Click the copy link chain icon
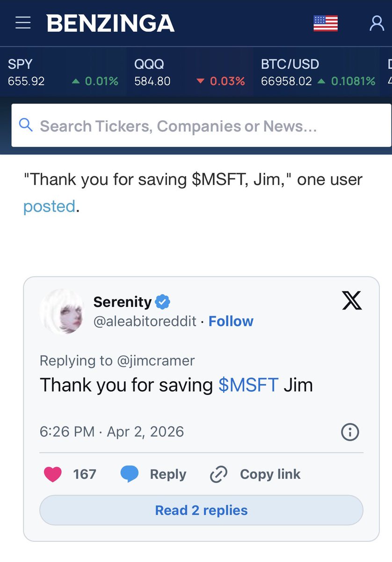Image resolution: width=392 pixels, height=562 pixels. pyautogui.click(x=218, y=474)
